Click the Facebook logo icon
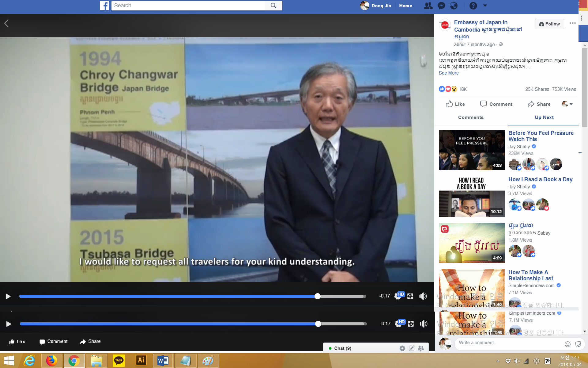This screenshot has height=368, width=588. (x=104, y=6)
